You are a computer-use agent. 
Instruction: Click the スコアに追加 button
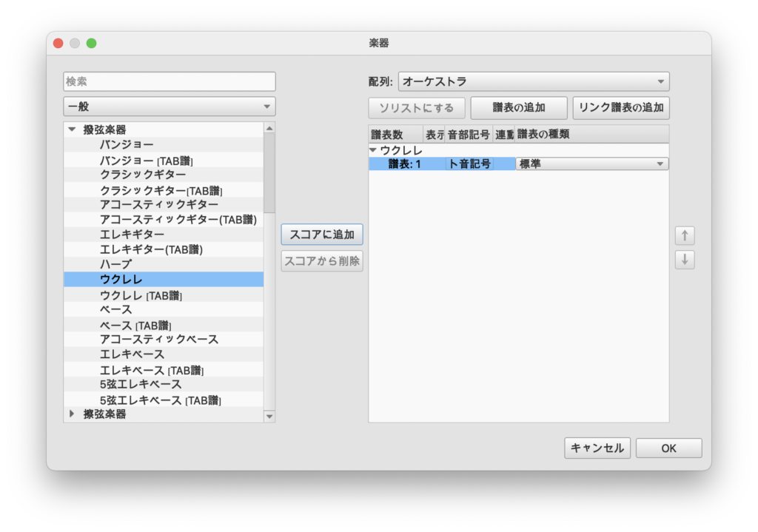pyautogui.click(x=322, y=235)
